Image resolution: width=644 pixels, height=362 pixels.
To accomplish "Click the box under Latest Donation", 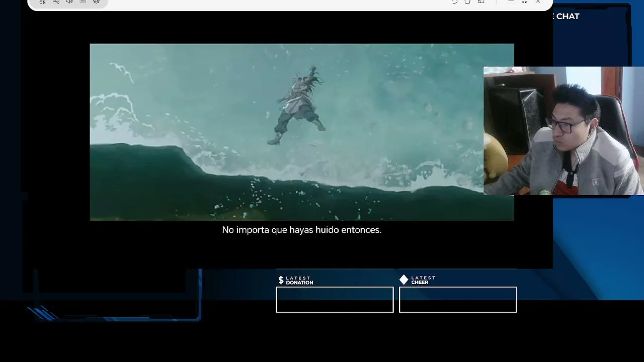I will pos(335,300).
